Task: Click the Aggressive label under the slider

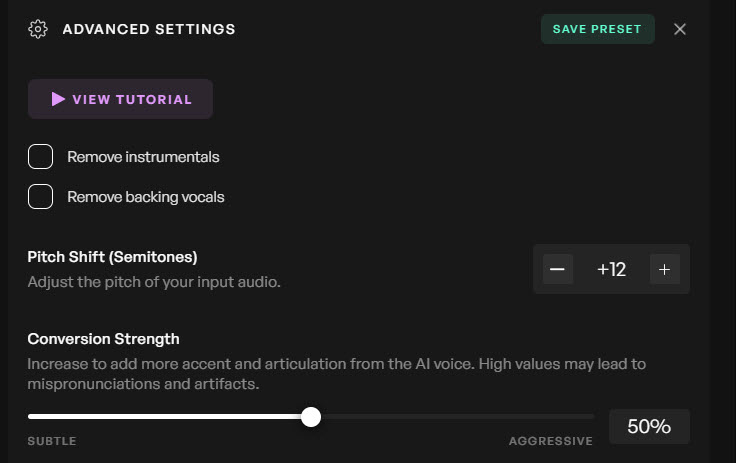Action: (550, 441)
